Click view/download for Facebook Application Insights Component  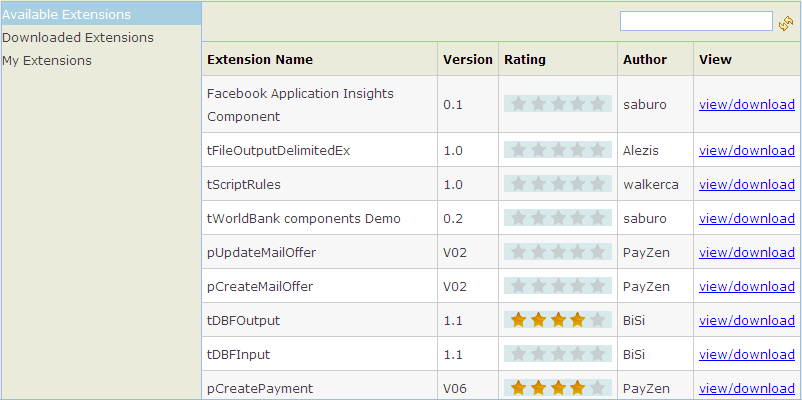[746, 104]
